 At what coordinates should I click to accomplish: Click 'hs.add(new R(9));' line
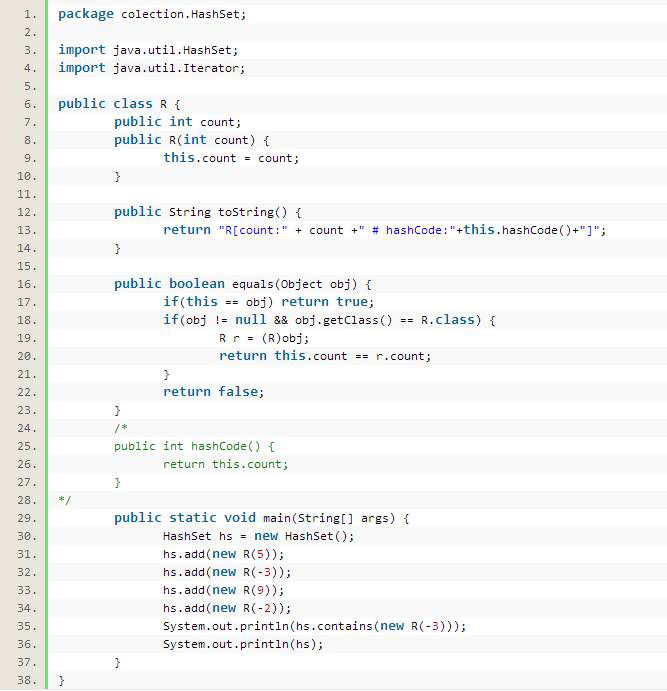click(224, 591)
